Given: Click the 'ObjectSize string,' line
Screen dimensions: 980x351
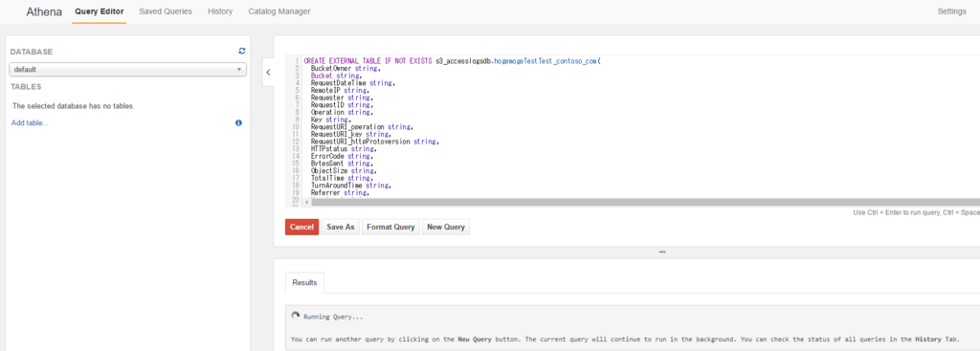Looking at the screenshot, I should (344, 171).
